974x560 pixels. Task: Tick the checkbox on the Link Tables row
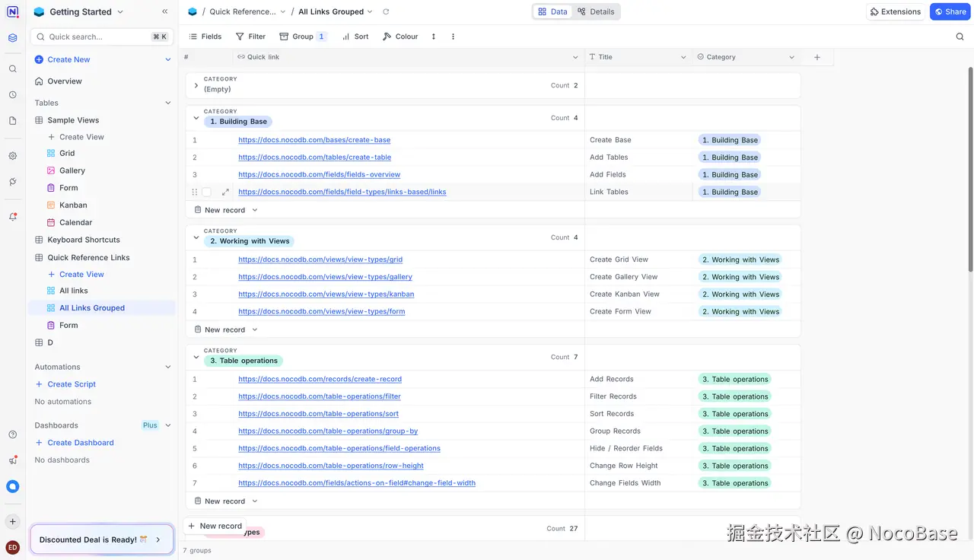206,192
